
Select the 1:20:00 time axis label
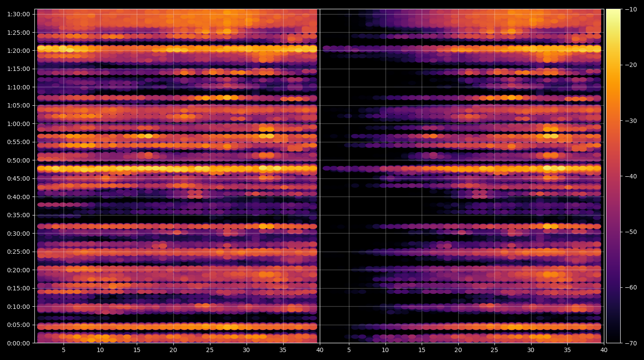[19, 51]
